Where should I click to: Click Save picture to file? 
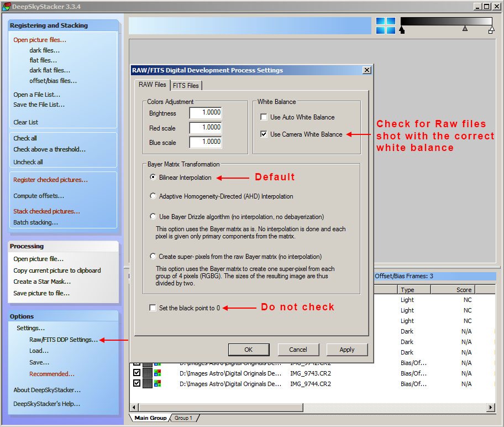[41, 293]
